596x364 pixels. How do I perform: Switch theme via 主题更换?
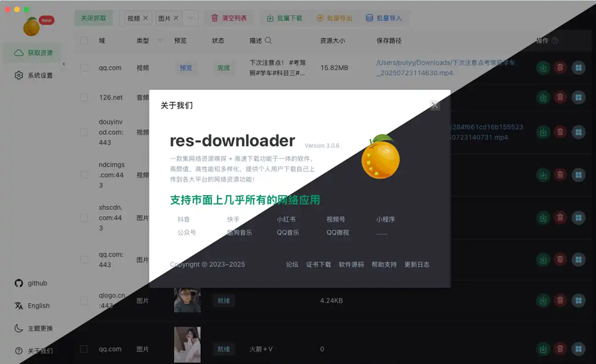coord(40,328)
